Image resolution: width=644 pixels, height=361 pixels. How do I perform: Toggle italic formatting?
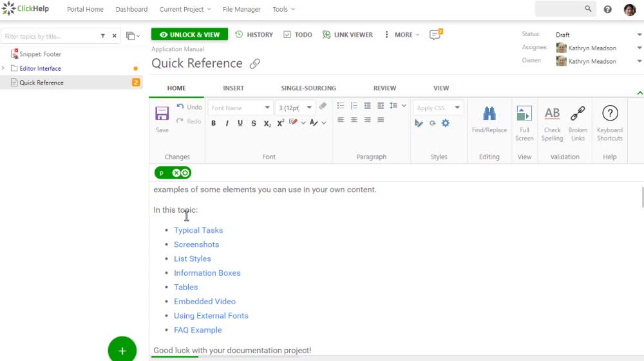[227, 123]
